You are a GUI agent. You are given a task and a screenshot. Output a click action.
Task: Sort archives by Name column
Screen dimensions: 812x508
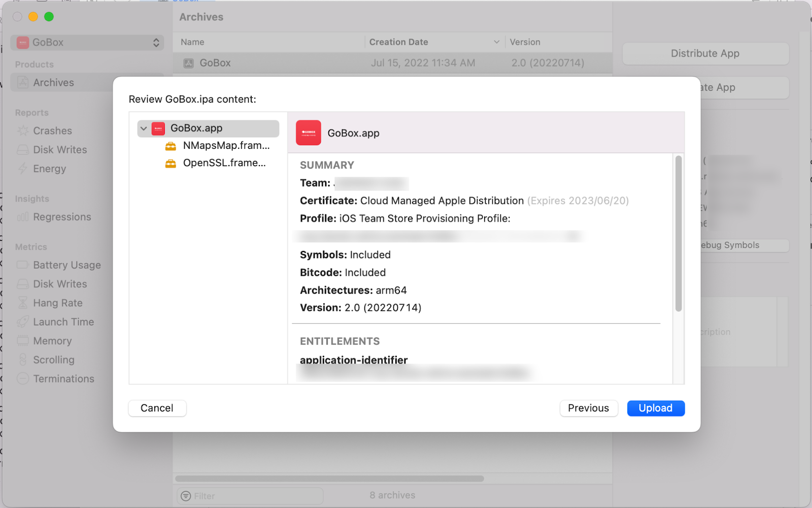tap(268, 42)
